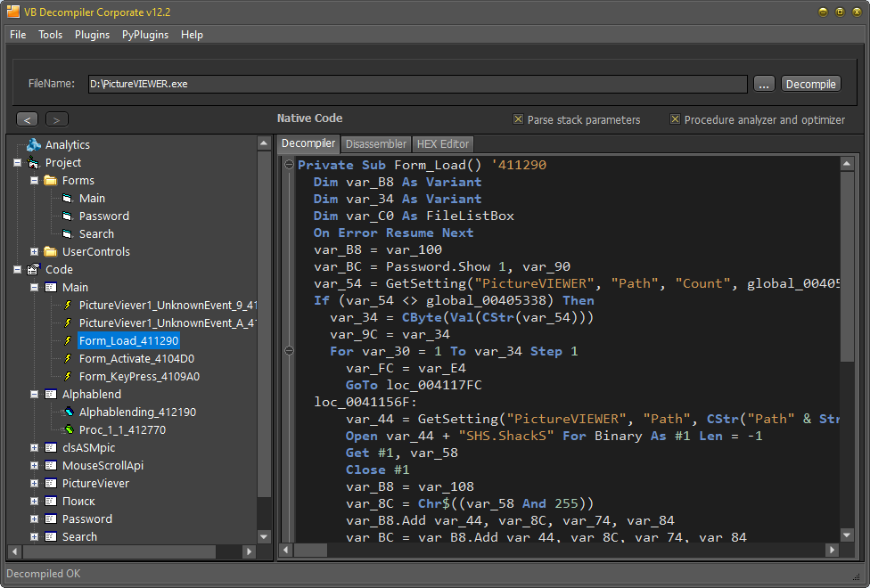Select Form_Activate_4104D0 in the tree
The image size is (870, 588).
(x=136, y=358)
